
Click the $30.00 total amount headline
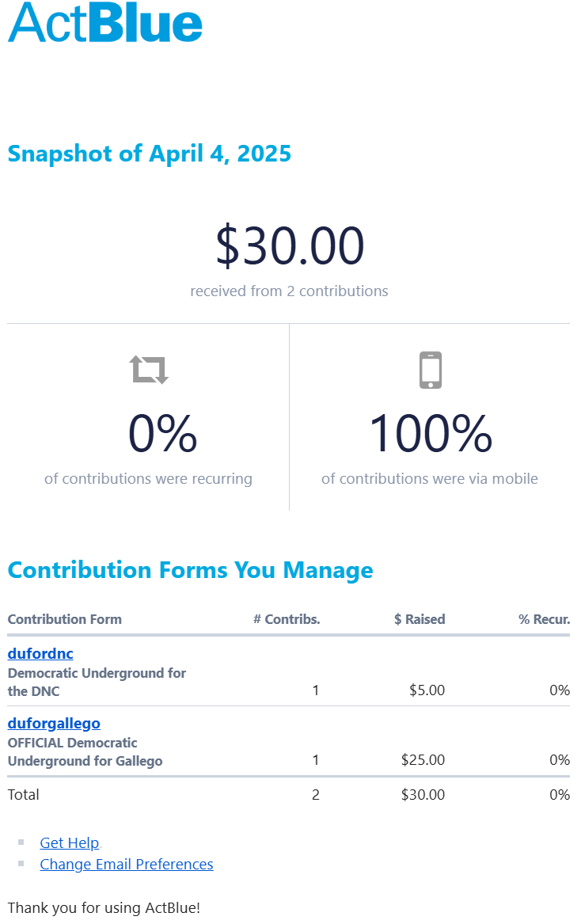coord(290,245)
